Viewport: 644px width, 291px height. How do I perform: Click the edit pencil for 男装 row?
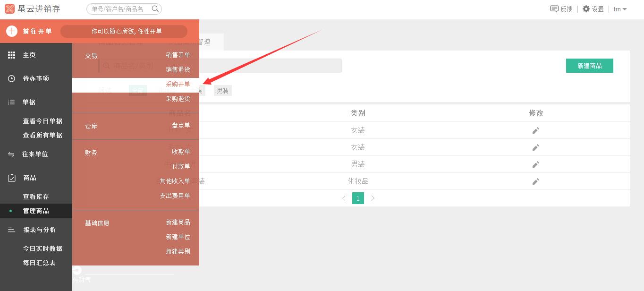pyautogui.click(x=535, y=164)
